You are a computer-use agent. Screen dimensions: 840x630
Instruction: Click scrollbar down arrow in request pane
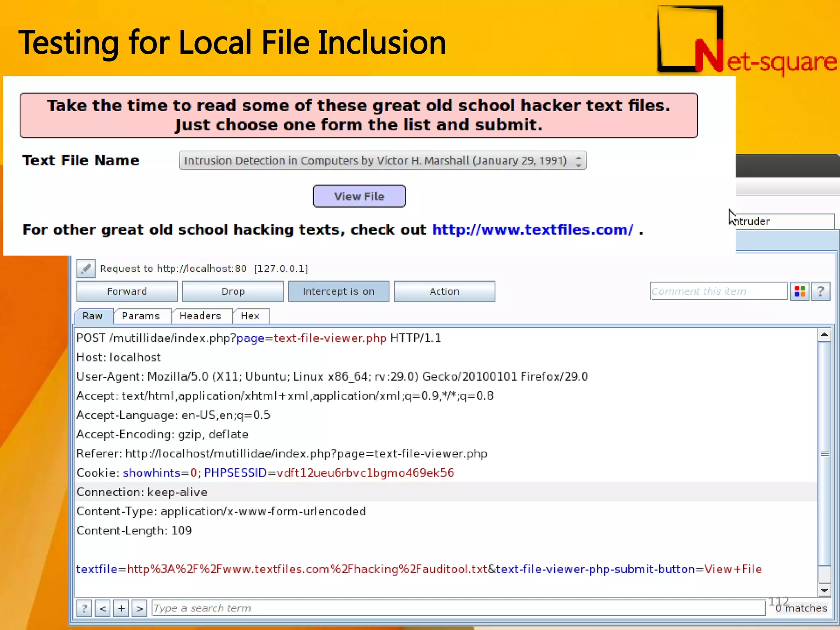coord(824,590)
